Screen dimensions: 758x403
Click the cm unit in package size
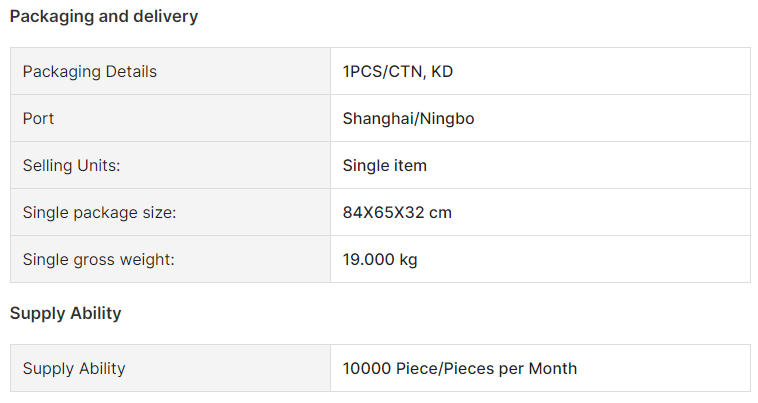tap(440, 213)
